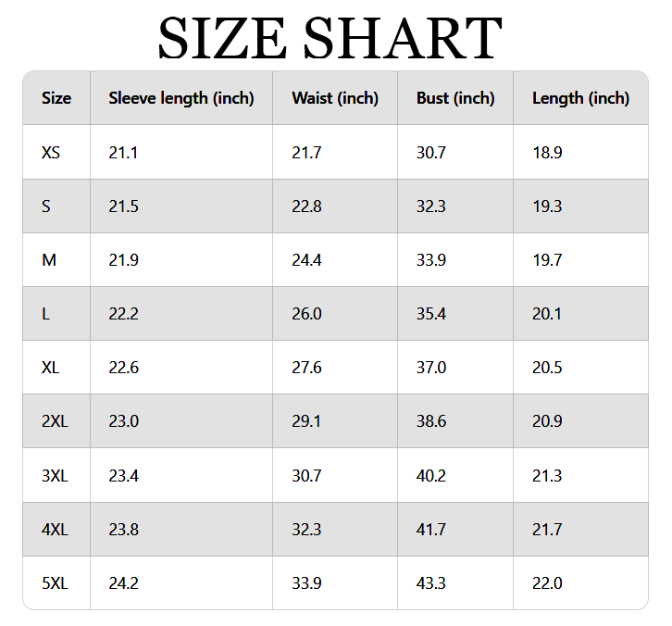
Task: Select the 5XL size cell
Action: [x=56, y=583]
